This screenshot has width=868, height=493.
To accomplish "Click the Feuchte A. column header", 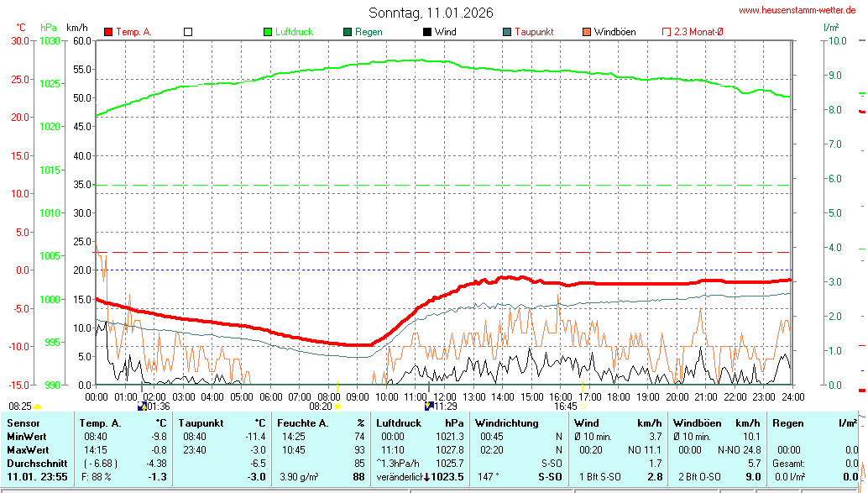I will (x=302, y=423).
